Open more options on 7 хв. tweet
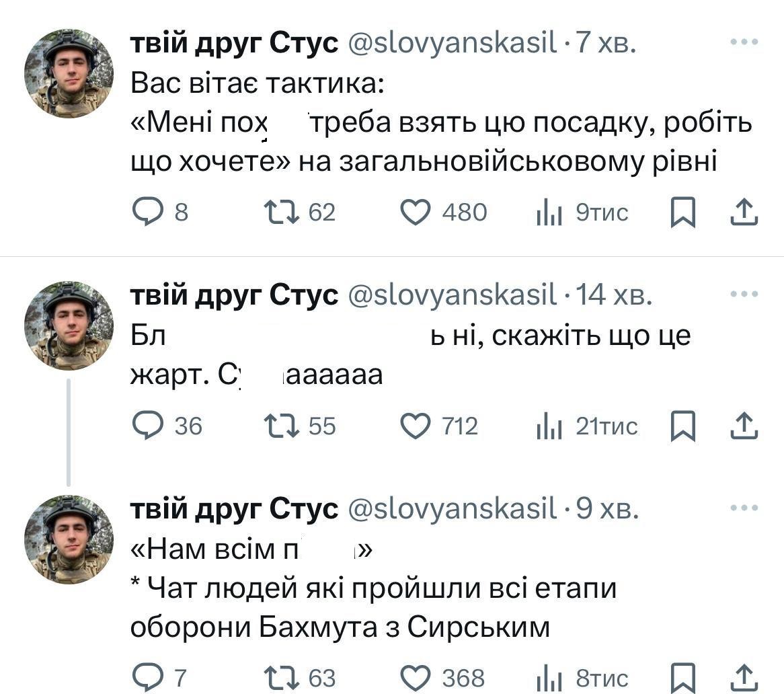The image size is (784, 694). (744, 42)
